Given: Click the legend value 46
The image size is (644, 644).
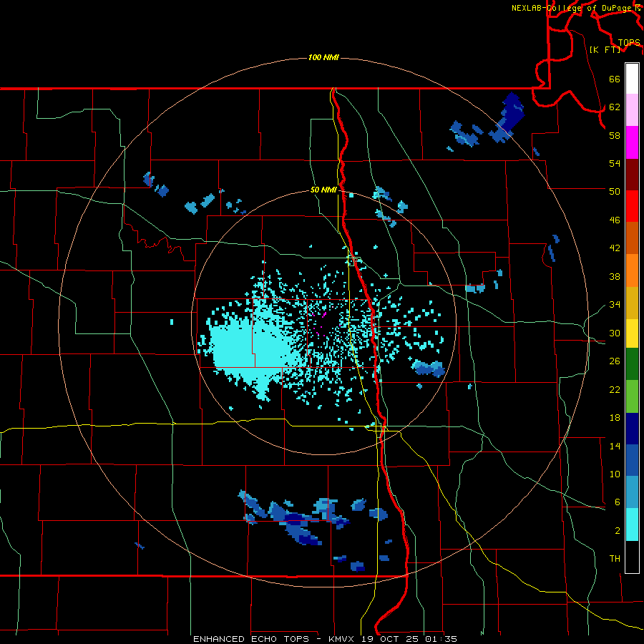Looking at the screenshot, I should (x=615, y=220).
